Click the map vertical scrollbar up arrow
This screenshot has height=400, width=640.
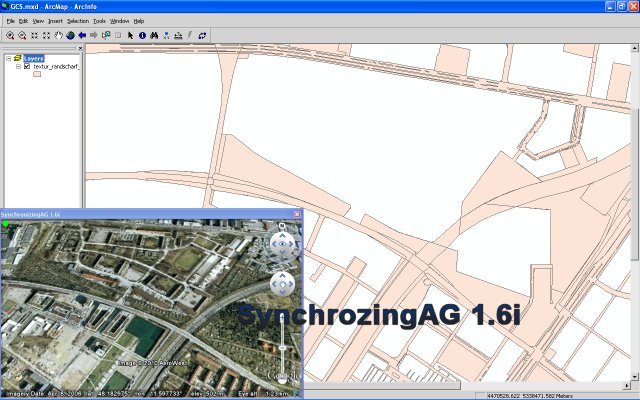(x=635, y=49)
